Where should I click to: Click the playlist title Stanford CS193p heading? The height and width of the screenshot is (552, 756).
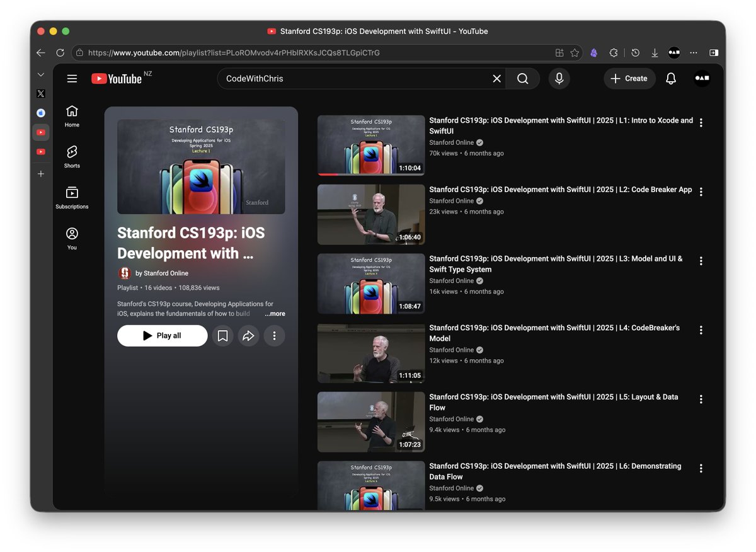pos(191,243)
